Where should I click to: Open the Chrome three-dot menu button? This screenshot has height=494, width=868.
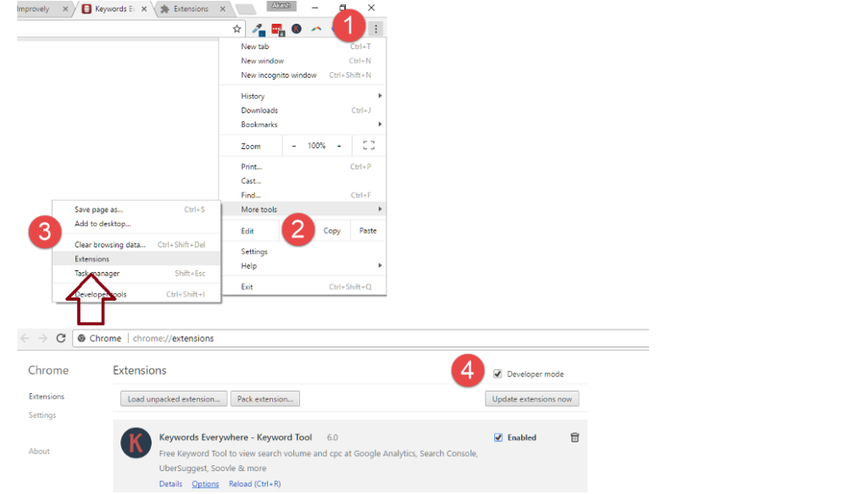[x=376, y=29]
